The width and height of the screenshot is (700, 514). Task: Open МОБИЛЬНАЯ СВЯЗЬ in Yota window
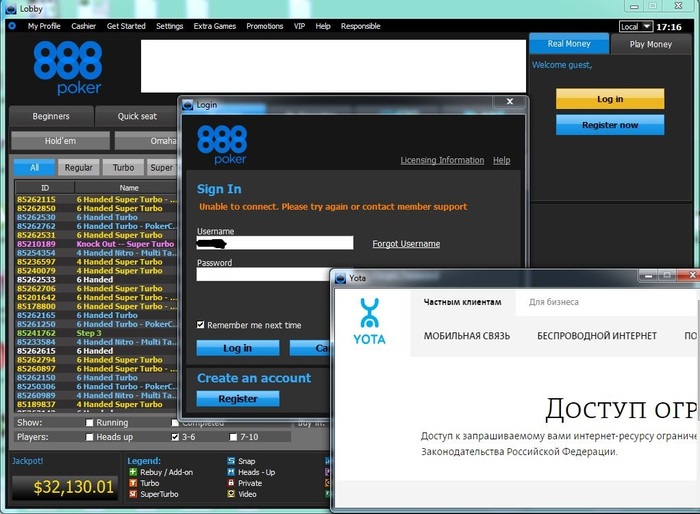467,336
